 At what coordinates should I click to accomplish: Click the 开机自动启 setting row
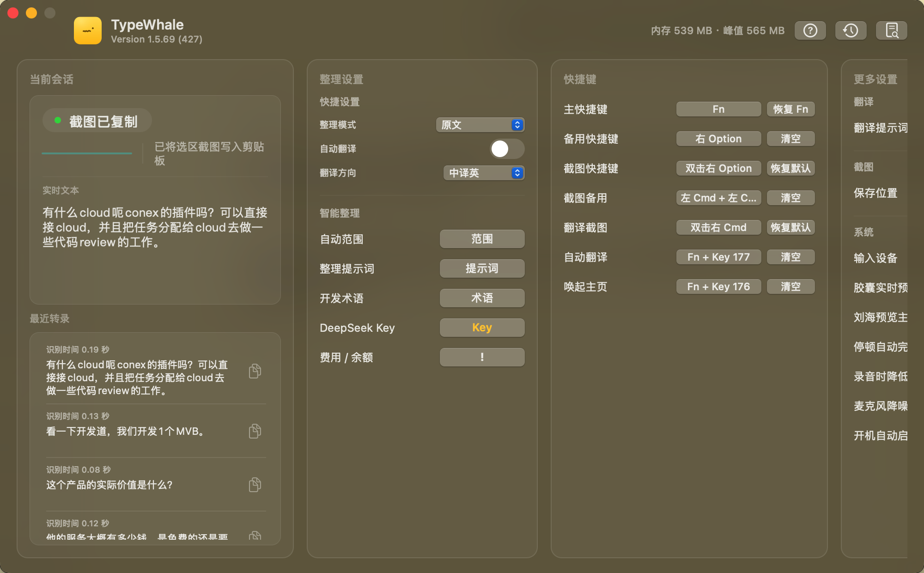[881, 436]
